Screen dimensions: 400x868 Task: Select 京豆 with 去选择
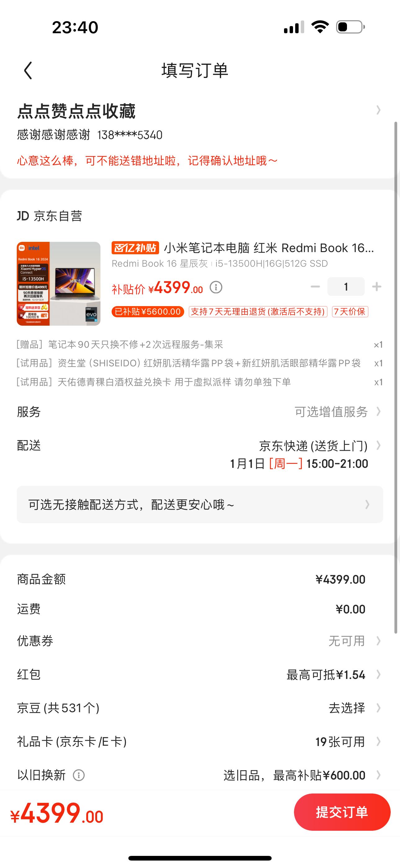coord(347,708)
